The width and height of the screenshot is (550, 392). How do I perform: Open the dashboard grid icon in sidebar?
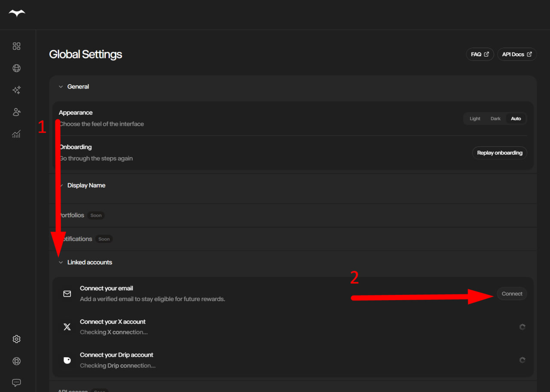(x=16, y=46)
